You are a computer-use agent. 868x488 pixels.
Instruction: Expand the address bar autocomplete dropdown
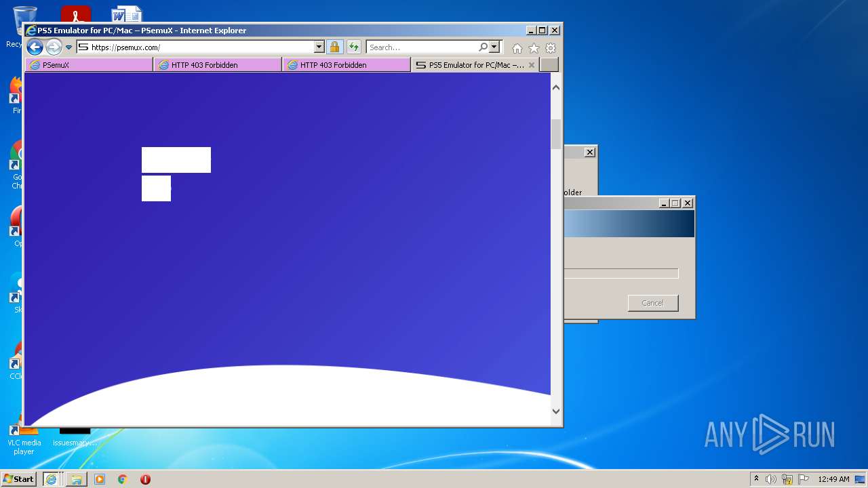point(319,47)
